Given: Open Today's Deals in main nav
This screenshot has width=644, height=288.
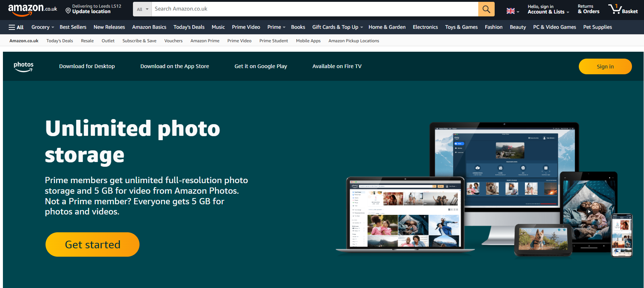Looking at the screenshot, I should pyautogui.click(x=189, y=27).
